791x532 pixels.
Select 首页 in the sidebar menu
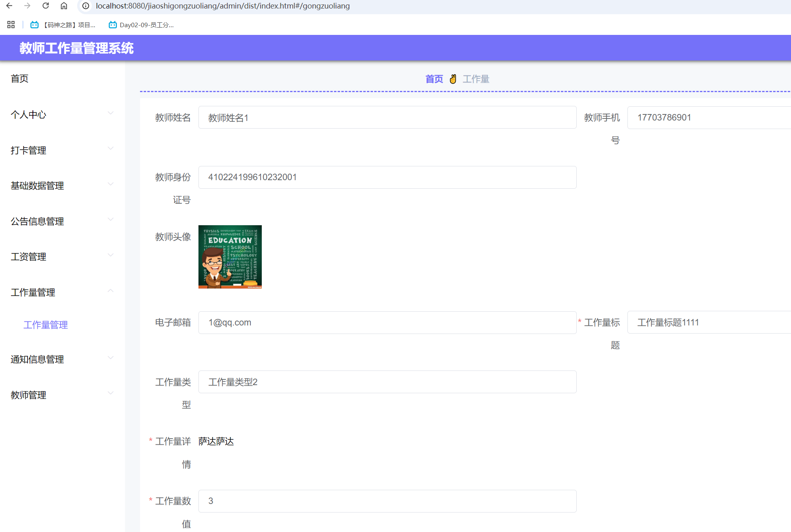pyautogui.click(x=19, y=78)
